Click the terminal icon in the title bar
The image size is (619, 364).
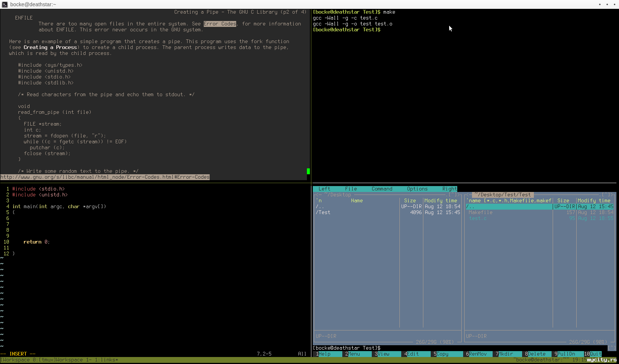(5, 4)
